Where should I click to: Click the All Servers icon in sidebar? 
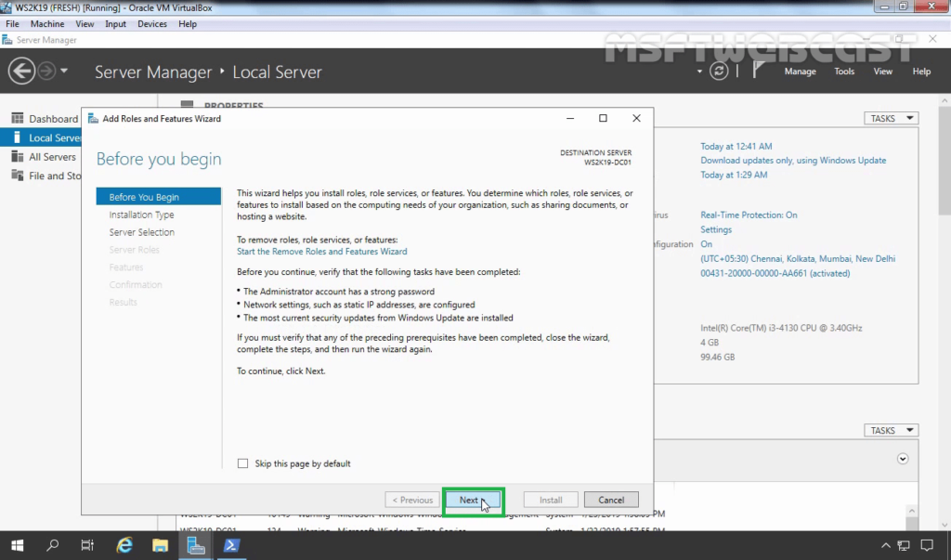tap(17, 157)
